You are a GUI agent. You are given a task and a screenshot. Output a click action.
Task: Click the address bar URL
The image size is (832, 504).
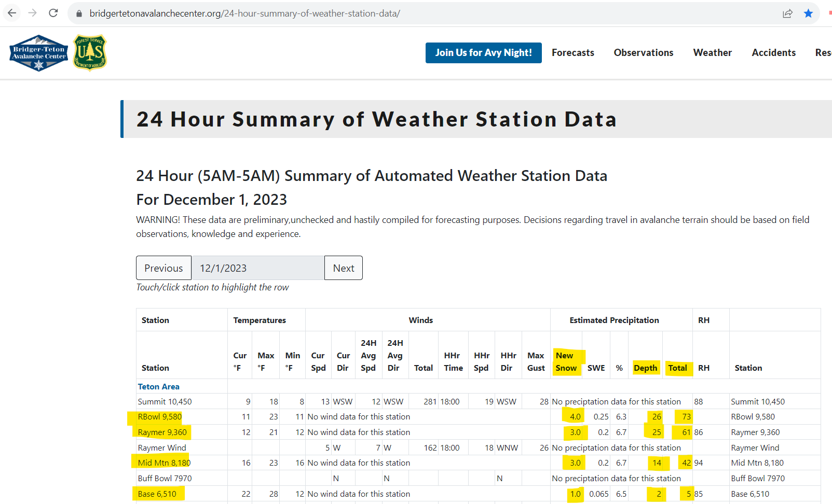coord(244,13)
